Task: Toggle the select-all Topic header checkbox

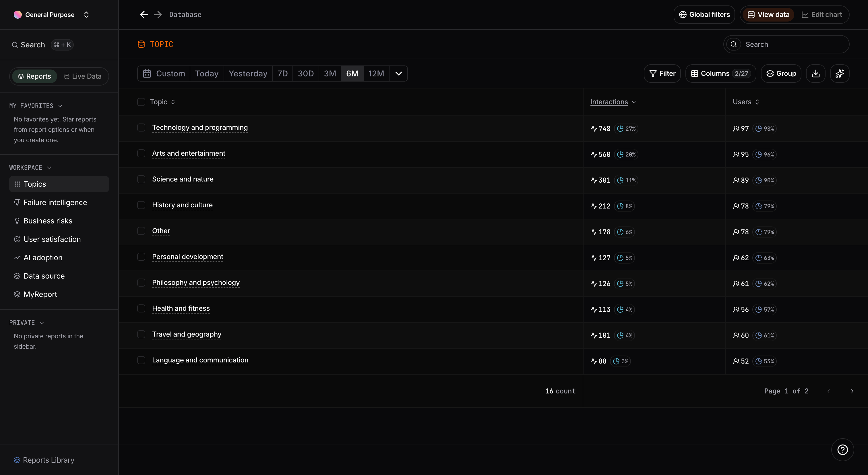Action: click(141, 102)
